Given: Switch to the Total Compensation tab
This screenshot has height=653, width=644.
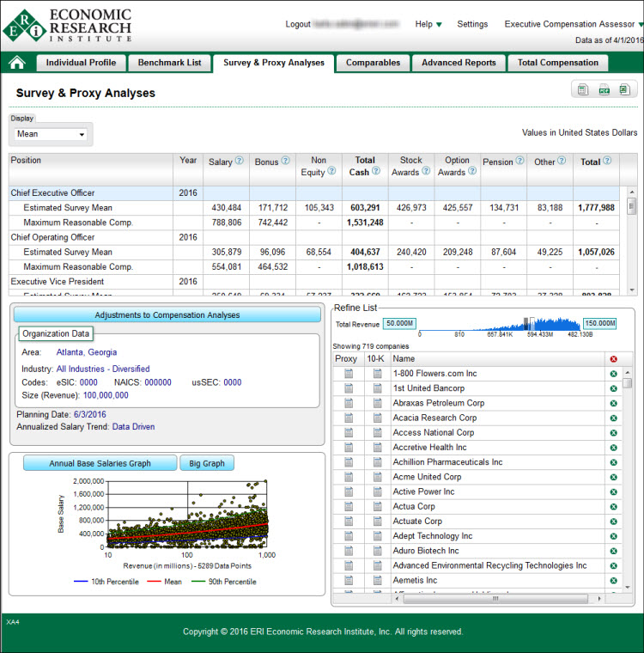Looking at the screenshot, I should [557, 63].
